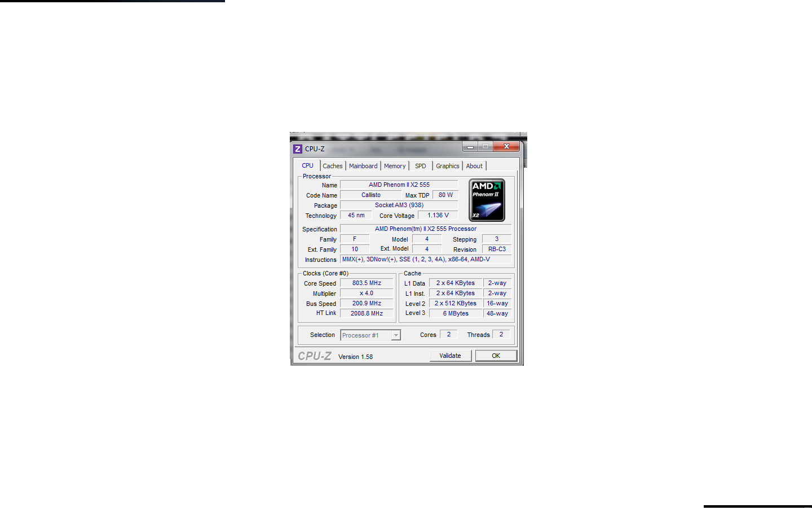The image size is (812, 508).
Task: Click the 2008.8 MHz HT Link value
Action: tap(367, 313)
